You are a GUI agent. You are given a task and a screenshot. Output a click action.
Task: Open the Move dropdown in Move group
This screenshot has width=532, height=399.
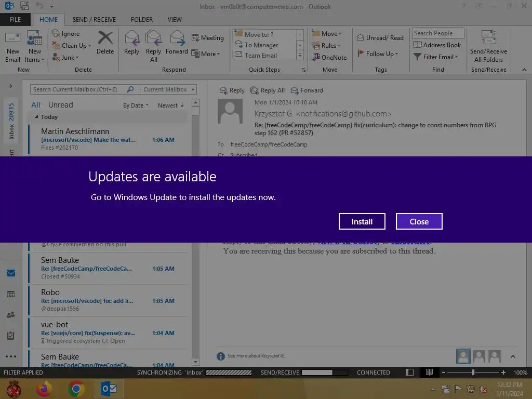[327, 34]
